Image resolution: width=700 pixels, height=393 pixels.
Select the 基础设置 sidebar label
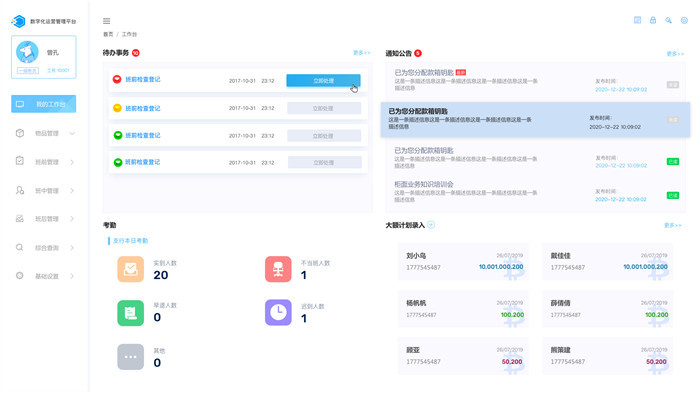tap(47, 276)
